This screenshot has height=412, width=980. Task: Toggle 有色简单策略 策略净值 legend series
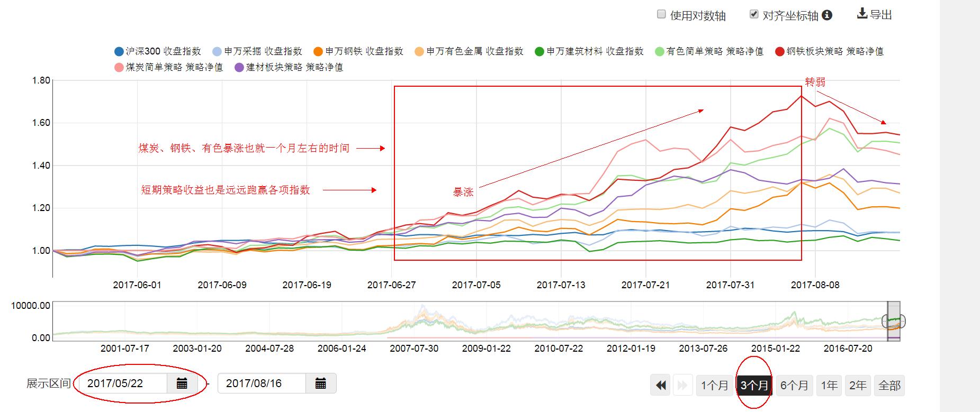[709, 51]
